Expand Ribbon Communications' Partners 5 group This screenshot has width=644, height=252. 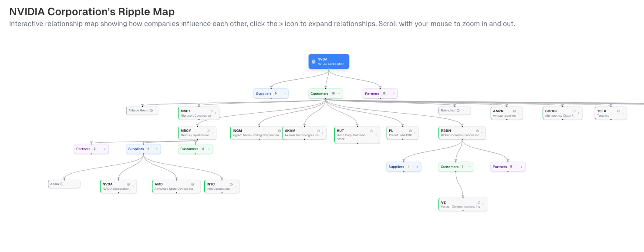point(521,167)
